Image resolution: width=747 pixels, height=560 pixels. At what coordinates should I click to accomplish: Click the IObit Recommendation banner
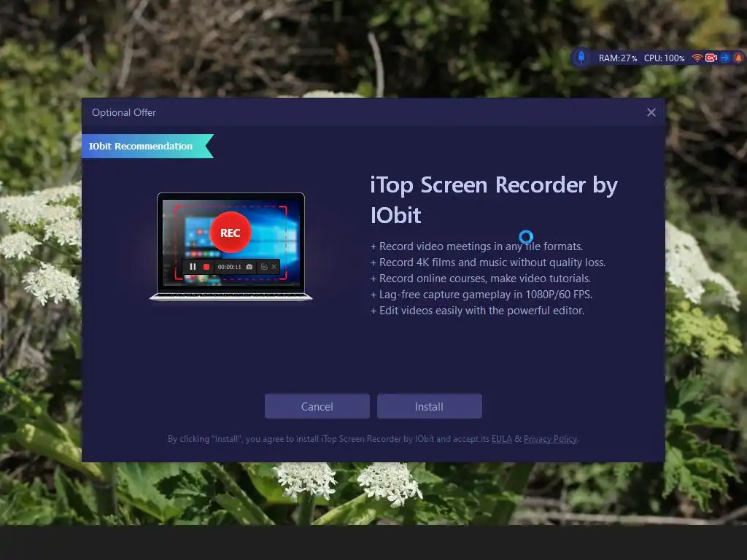tap(147, 146)
